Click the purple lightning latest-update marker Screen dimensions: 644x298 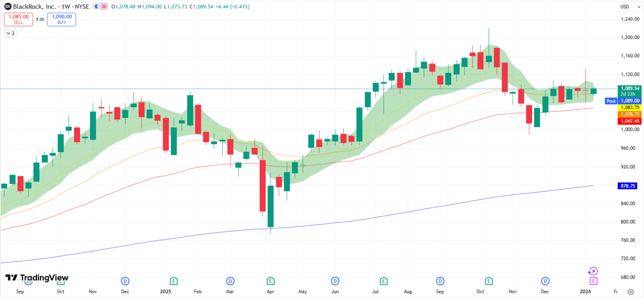tap(593, 271)
